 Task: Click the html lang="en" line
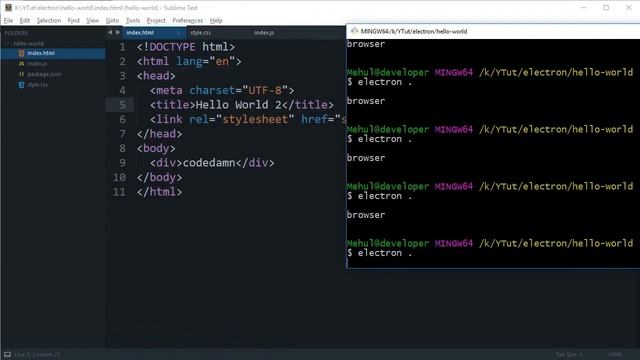[189, 62]
